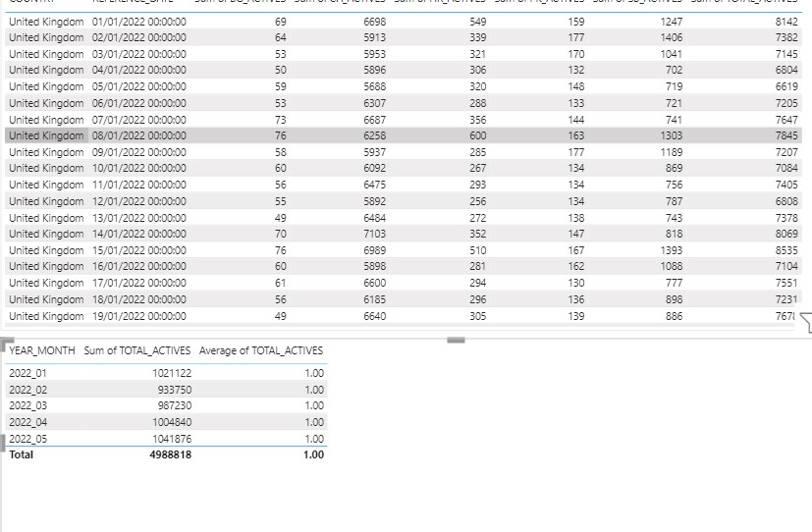This screenshot has width=812, height=532.
Task: Click the value 7103 in 14/01/2022 row
Action: (374, 234)
